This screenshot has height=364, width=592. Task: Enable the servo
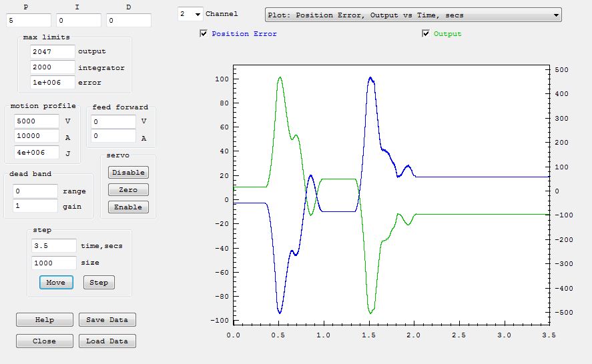coord(128,207)
